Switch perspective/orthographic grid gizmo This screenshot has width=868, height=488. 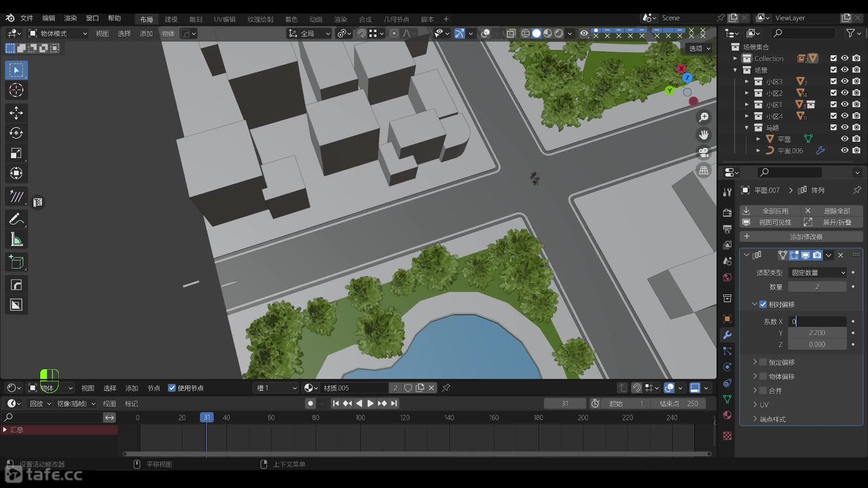pos(704,170)
